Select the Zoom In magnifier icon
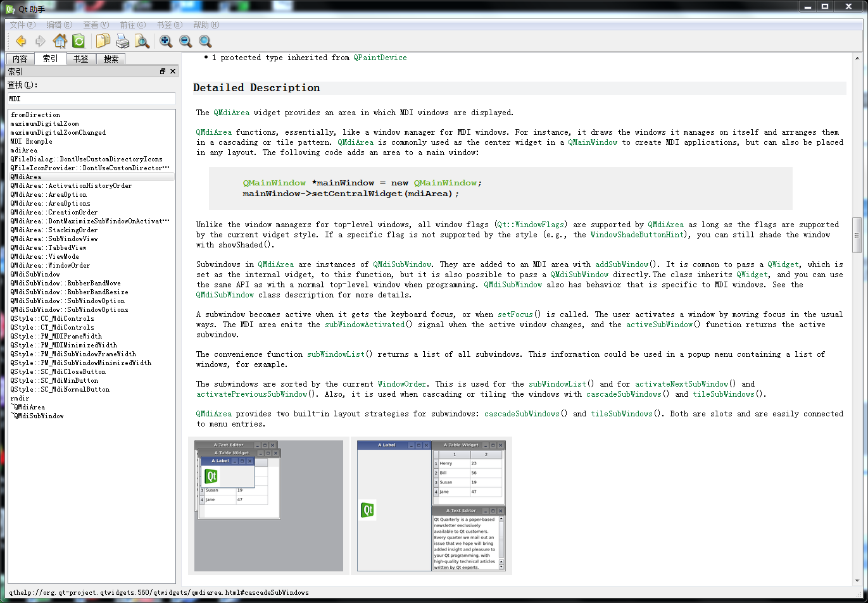 (x=165, y=41)
